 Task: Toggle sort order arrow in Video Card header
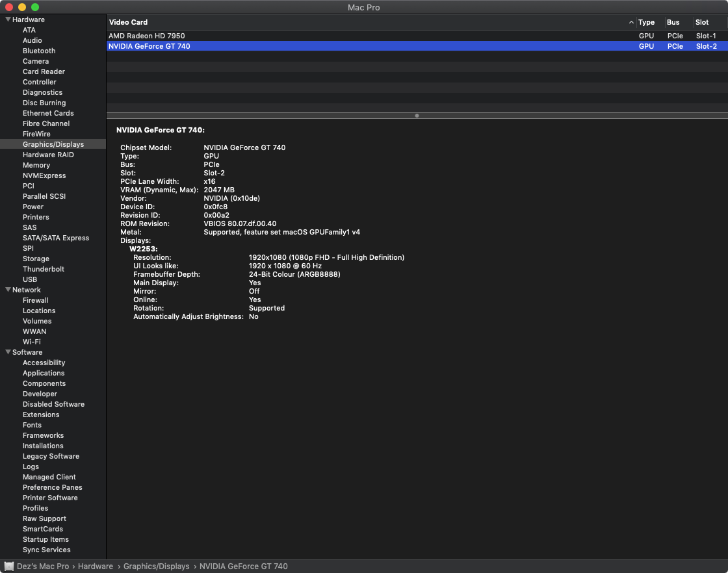tap(631, 22)
